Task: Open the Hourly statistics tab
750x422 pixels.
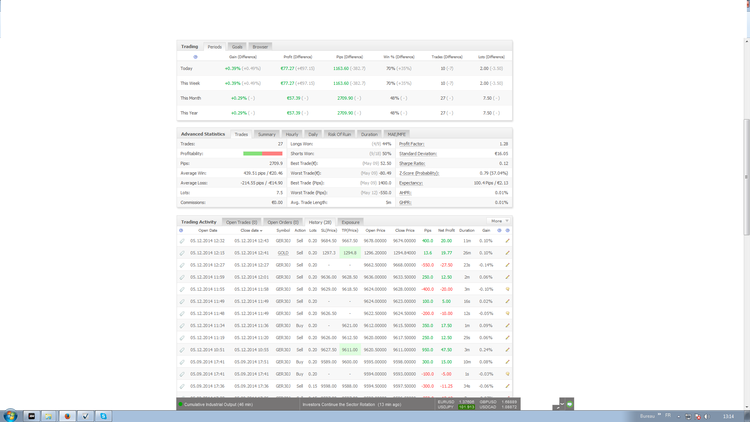Action: click(292, 134)
